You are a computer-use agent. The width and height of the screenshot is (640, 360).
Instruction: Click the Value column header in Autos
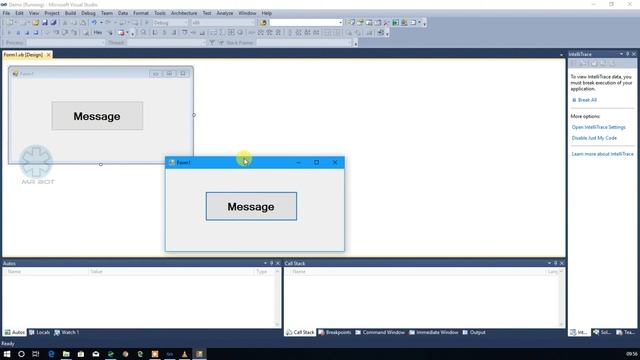click(x=171, y=271)
